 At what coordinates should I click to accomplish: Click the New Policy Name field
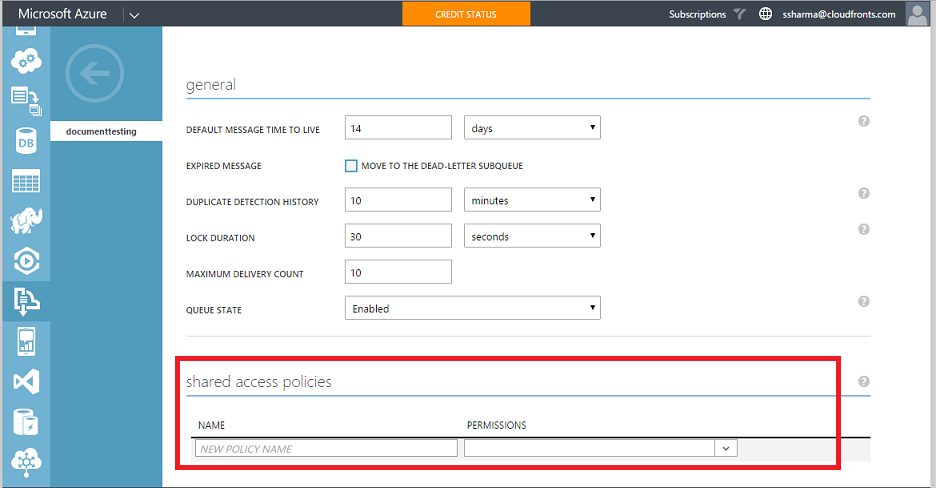(x=325, y=449)
